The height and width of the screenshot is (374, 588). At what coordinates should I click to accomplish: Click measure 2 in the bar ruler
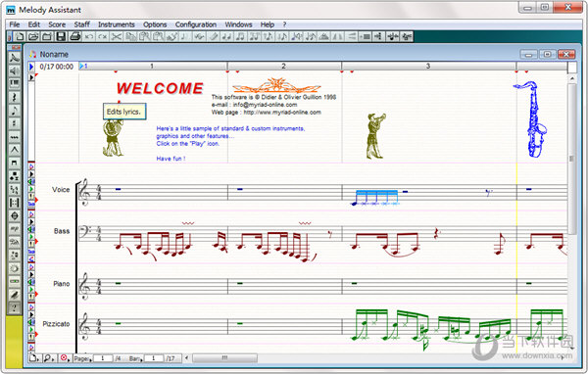click(x=284, y=66)
